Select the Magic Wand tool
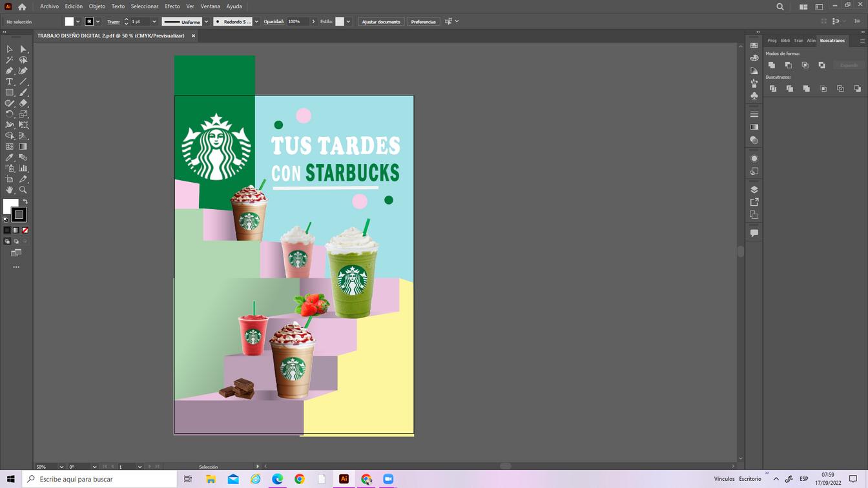This screenshot has width=868, height=488. (x=10, y=60)
